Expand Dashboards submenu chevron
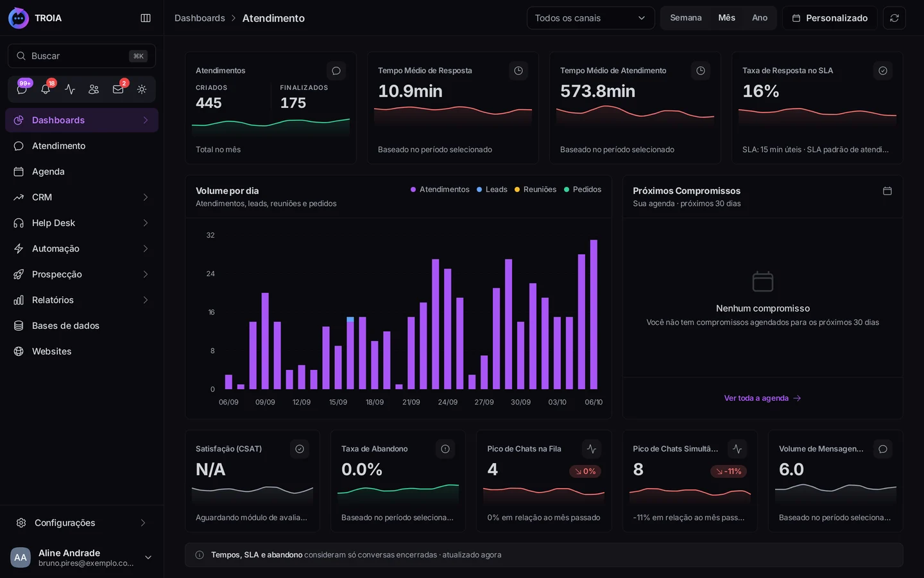This screenshot has width=924, height=578. pyautogui.click(x=146, y=120)
